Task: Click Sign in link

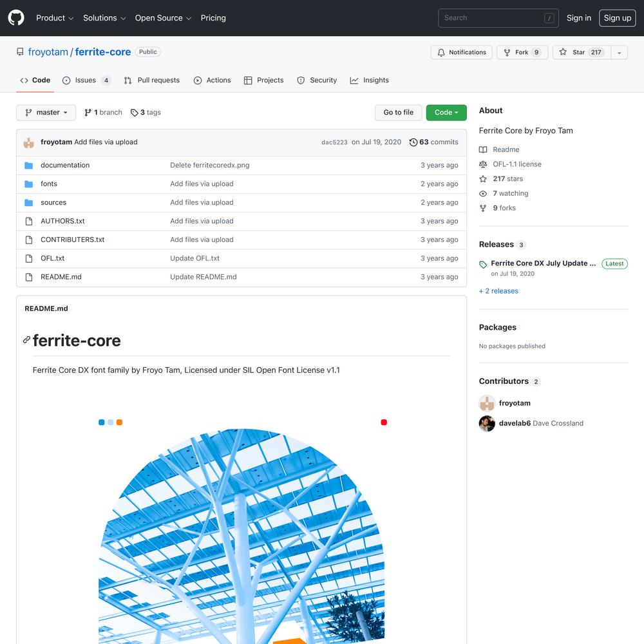Action: [x=579, y=18]
